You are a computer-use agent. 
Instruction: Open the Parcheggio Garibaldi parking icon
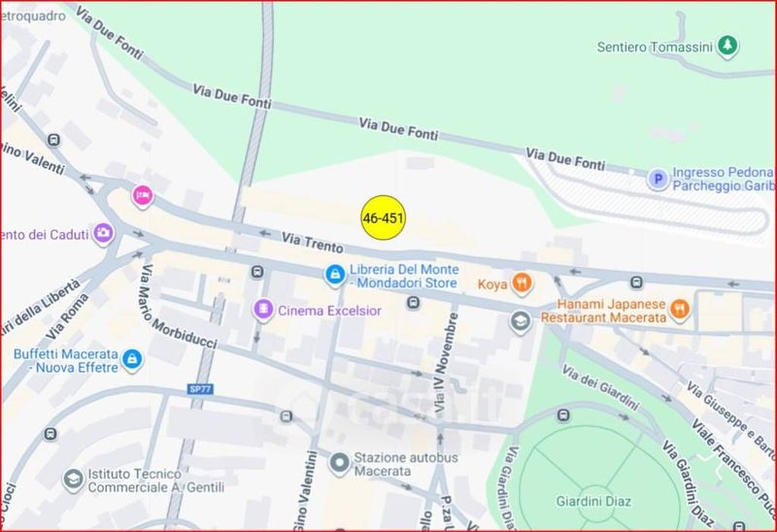click(659, 179)
